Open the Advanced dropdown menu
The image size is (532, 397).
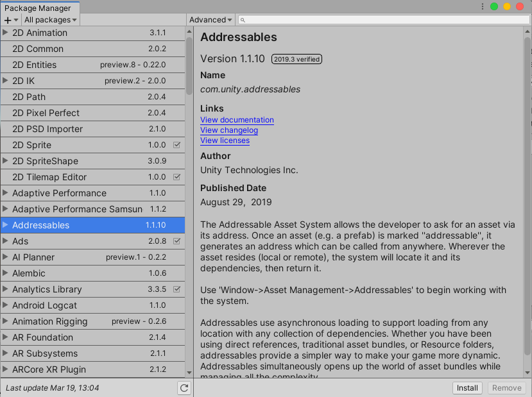[210, 20]
